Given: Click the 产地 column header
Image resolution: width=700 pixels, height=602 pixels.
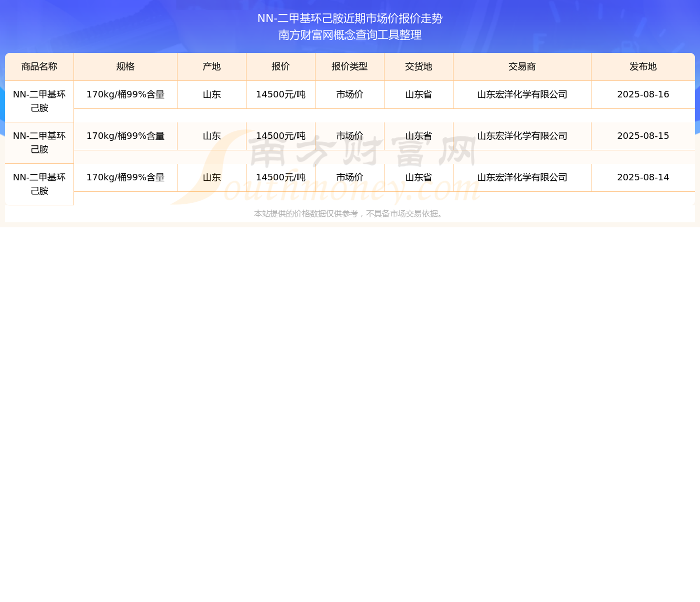Looking at the screenshot, I should pyautogui.click(x=212, y=66).
